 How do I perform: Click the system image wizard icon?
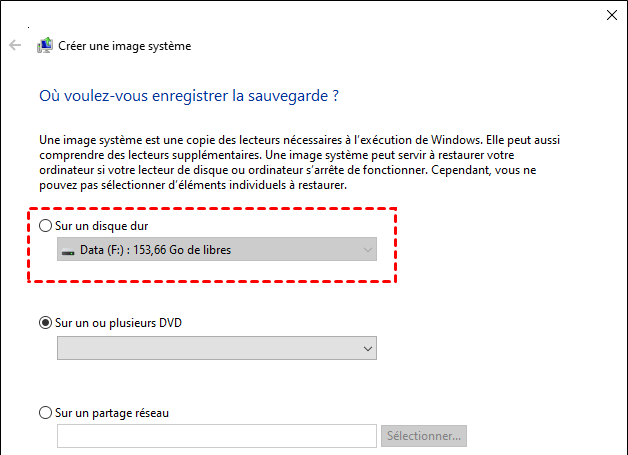45,45
